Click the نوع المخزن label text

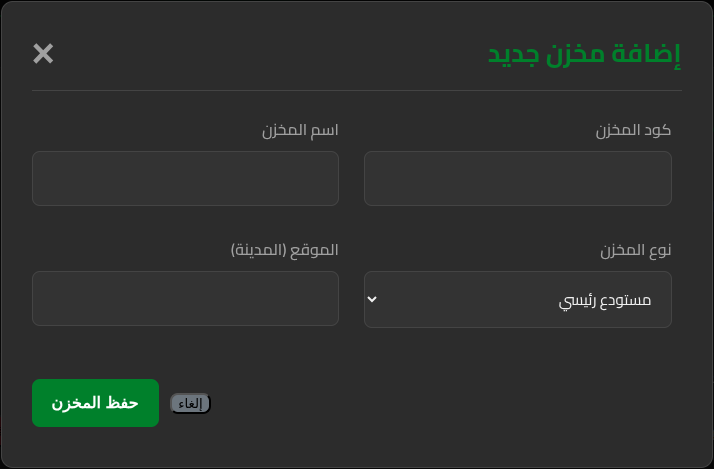coord(635,250)
